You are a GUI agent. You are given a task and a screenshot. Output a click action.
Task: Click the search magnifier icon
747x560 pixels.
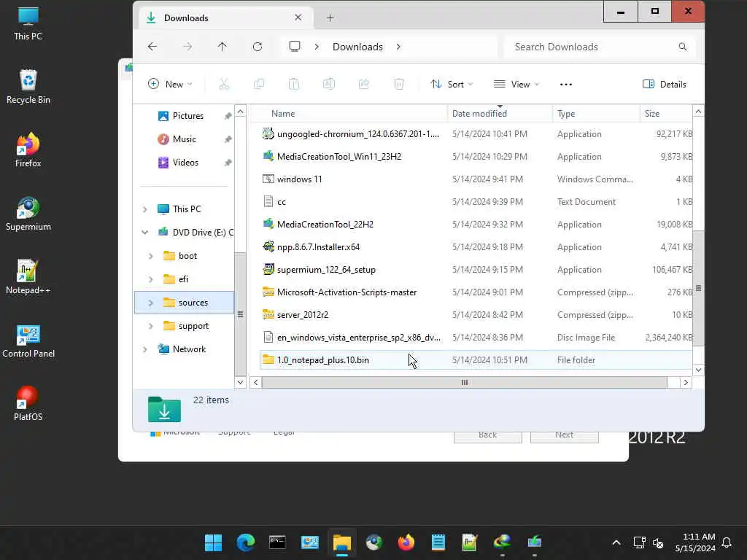[x=683, y=47]
